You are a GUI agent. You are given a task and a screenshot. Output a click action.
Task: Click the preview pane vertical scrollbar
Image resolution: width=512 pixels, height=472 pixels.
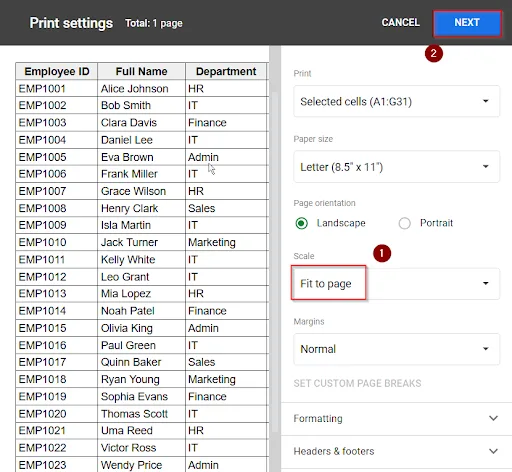click(275, 262)
